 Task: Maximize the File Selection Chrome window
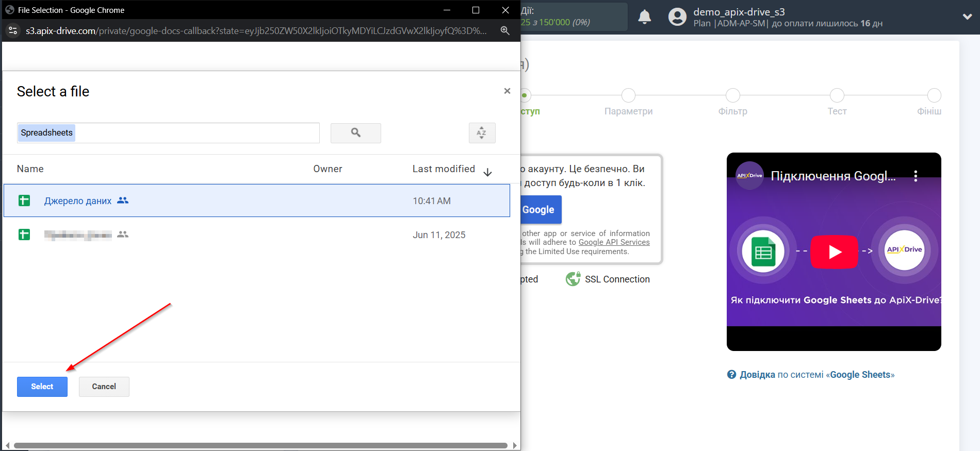click(476, 10)
